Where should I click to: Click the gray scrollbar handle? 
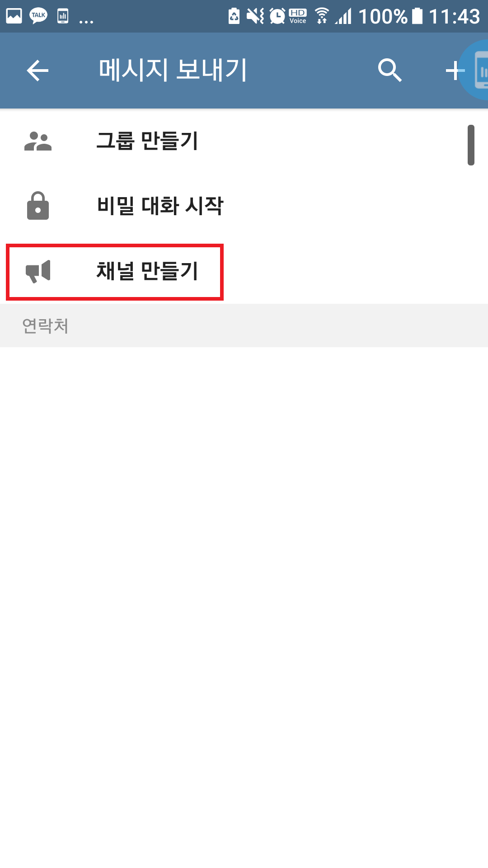471,145
